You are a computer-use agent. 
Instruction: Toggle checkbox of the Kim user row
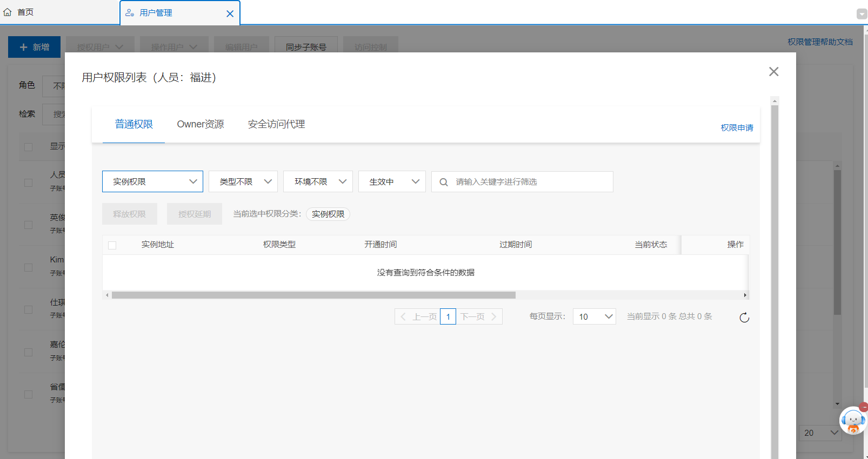(x=29, y=267)
